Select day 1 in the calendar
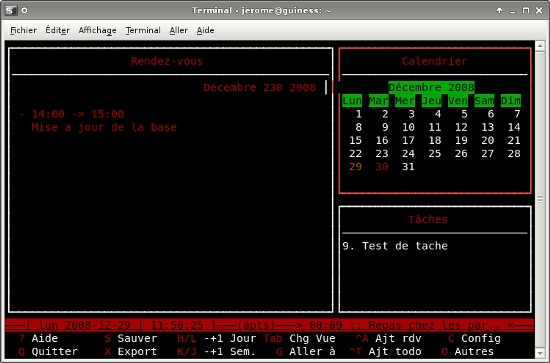Screen dimensions: 550x363 358,114
